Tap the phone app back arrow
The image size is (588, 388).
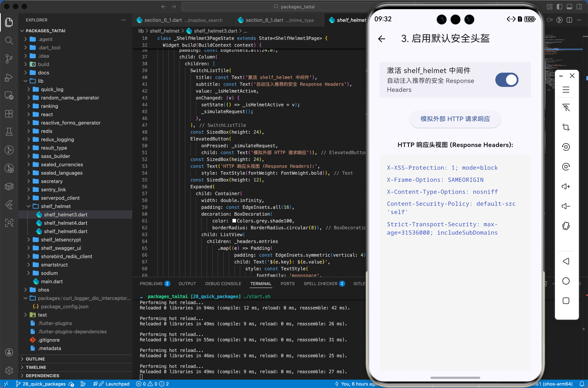click(x=381, y=39)
